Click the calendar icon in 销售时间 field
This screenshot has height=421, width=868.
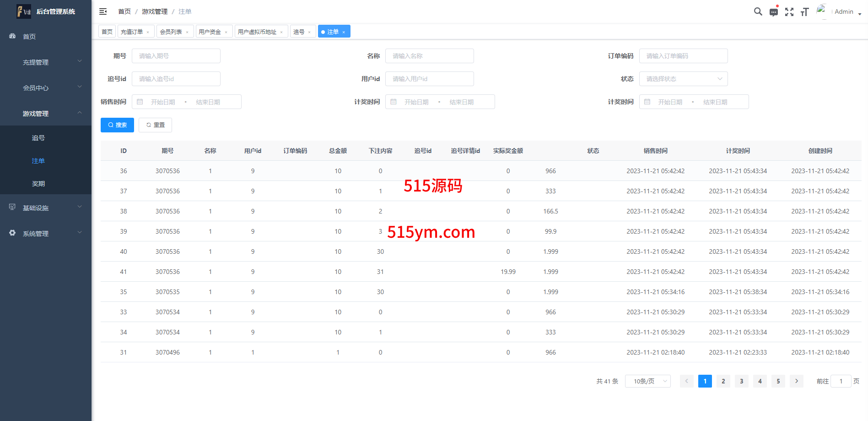[x=140, y=102]
